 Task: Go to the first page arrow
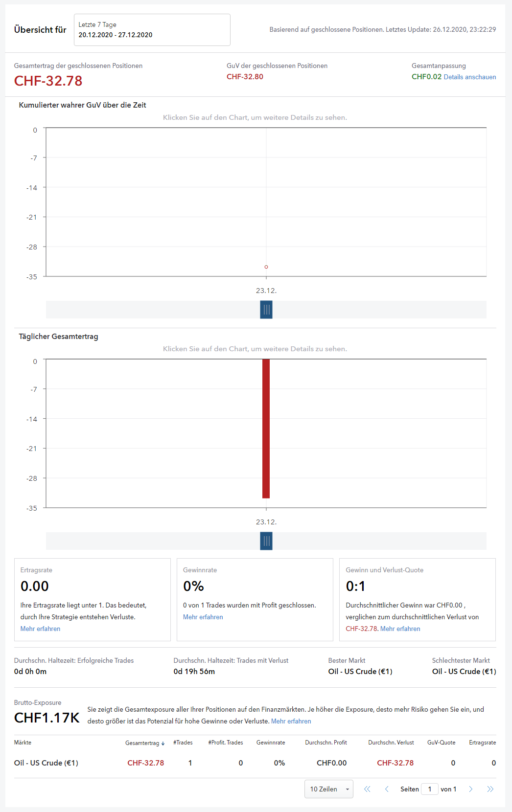[x=367, y=789]
